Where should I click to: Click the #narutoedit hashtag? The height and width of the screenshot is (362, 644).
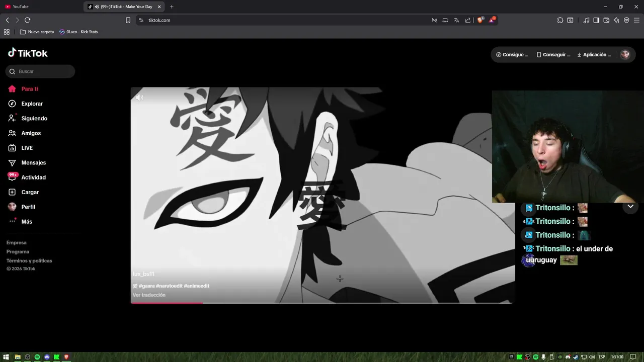(x=169, y=286)
